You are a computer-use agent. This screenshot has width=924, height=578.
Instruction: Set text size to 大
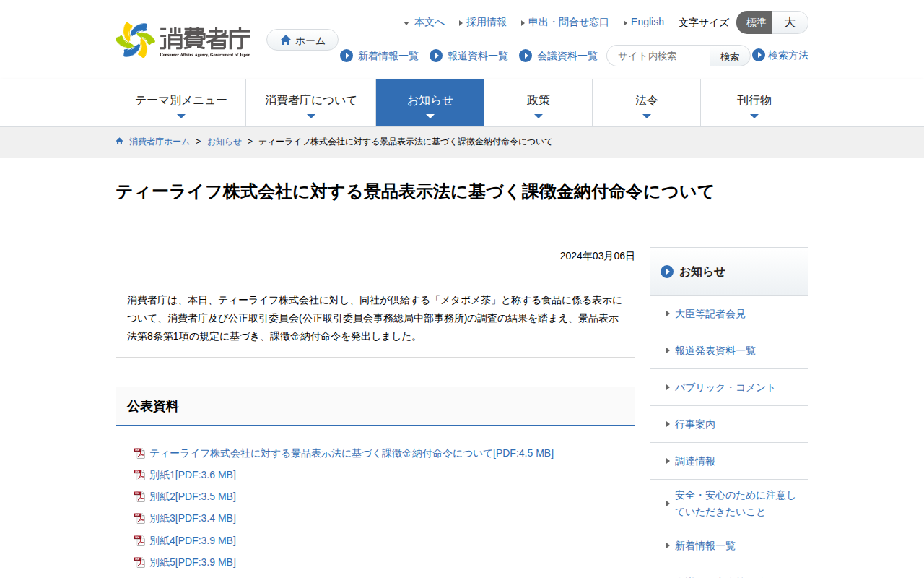pos(790,22)
